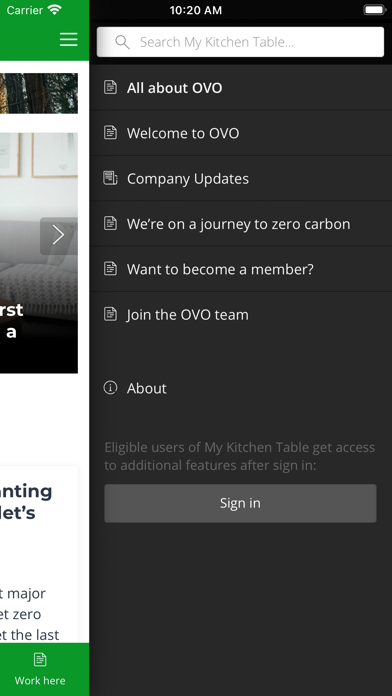
Task: Advance carousel with right chevron arrow
Action: [59, 235]
